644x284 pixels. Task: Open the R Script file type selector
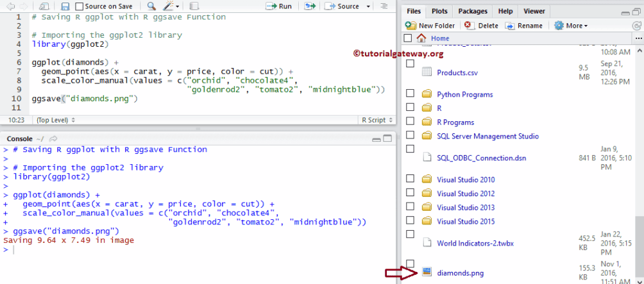(377, 121)
